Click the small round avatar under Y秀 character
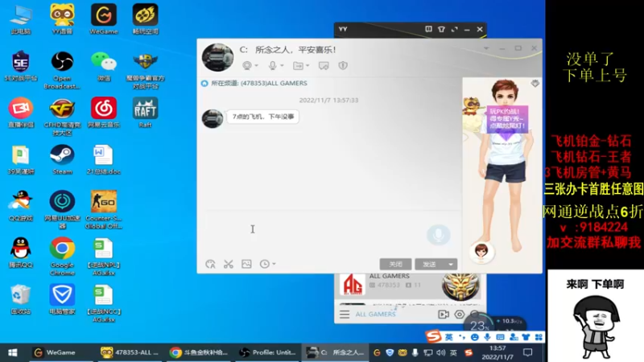The height and width of the screenshot is (362, 644). (481, 251)
